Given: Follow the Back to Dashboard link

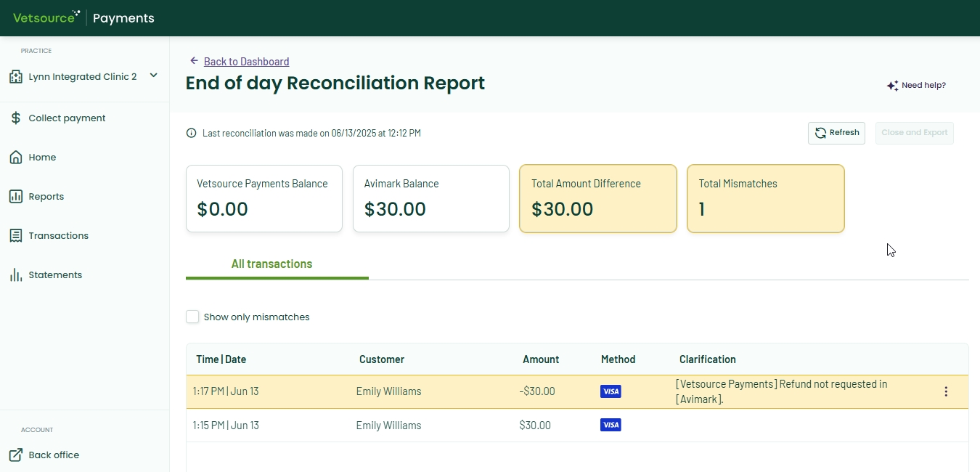Looking at the screenshot, I should 246,62.
